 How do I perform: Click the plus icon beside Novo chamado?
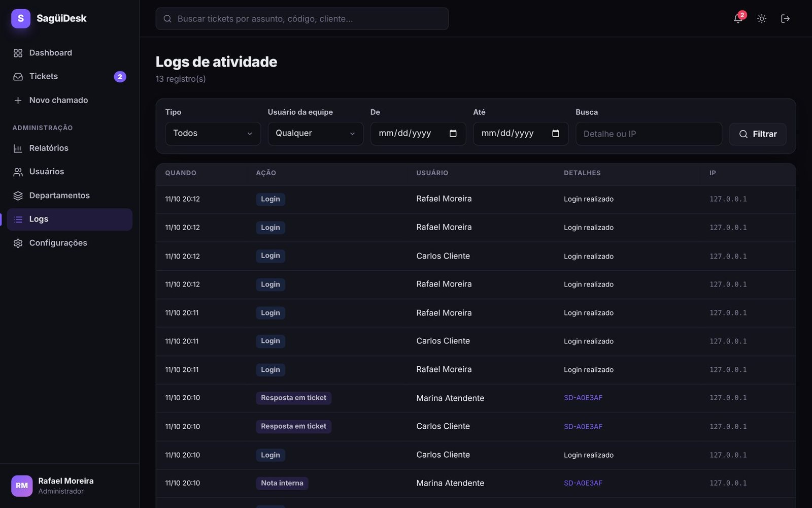tap(18, 101)
